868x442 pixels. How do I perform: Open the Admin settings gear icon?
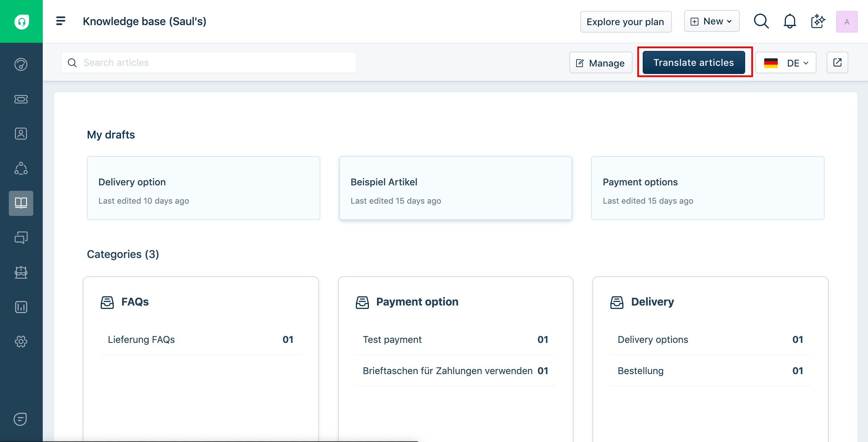pos(21,342)
